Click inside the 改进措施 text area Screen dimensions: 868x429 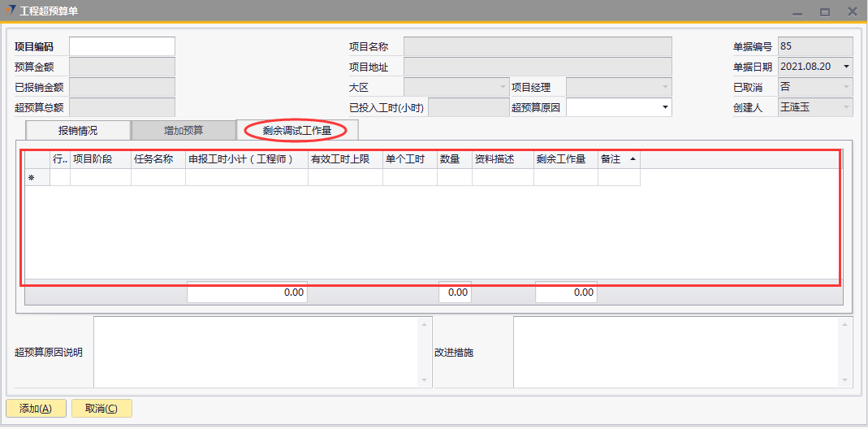click(676, 352)
